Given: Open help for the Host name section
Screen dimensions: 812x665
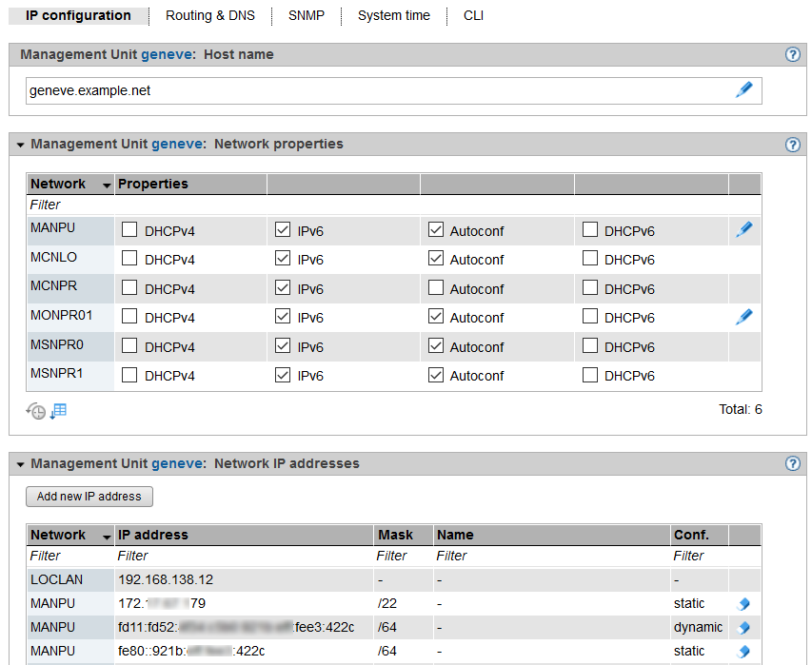Looking at the screenshot, I should click(792, 55).
